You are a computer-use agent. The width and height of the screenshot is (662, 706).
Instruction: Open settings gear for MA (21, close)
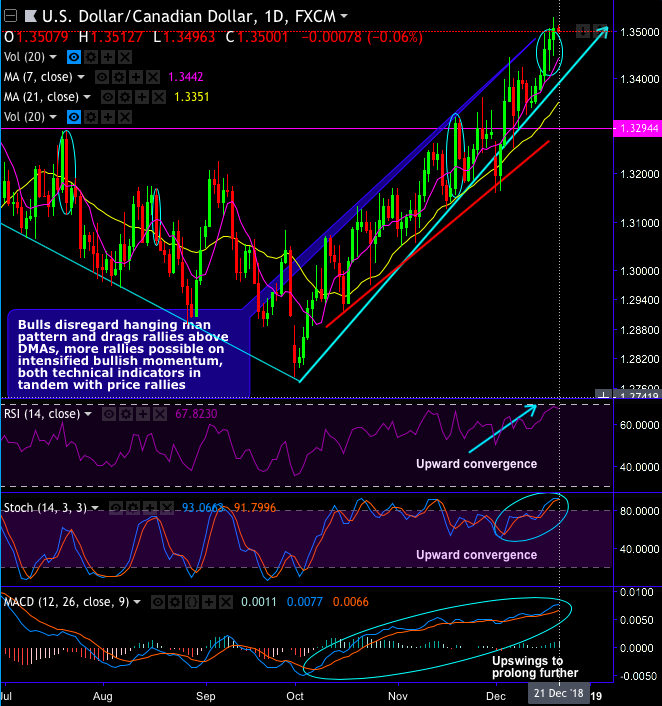125,97
